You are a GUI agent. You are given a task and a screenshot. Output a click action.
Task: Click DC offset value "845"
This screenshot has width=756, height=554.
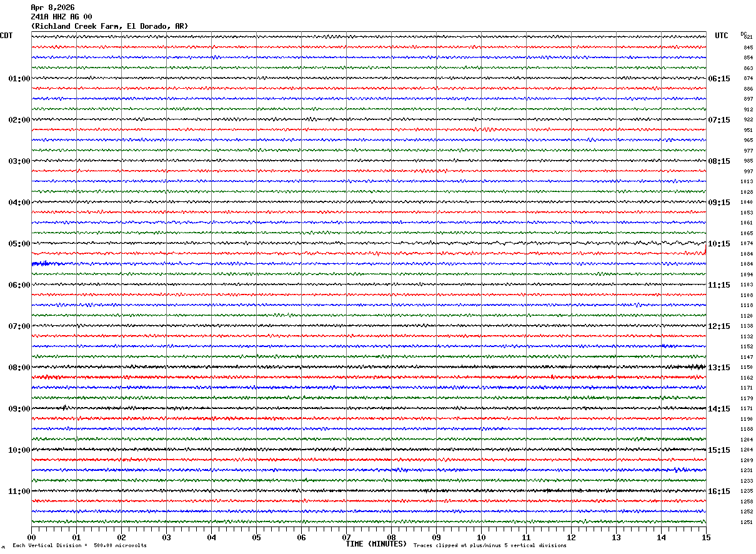coord(748,48)
